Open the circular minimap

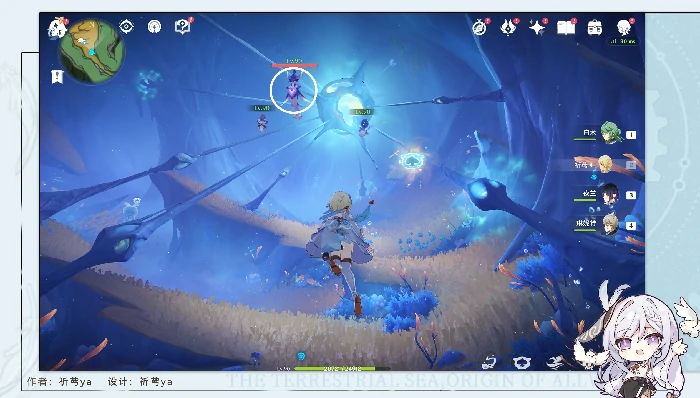pyautogui.click(x=92, y=51)
